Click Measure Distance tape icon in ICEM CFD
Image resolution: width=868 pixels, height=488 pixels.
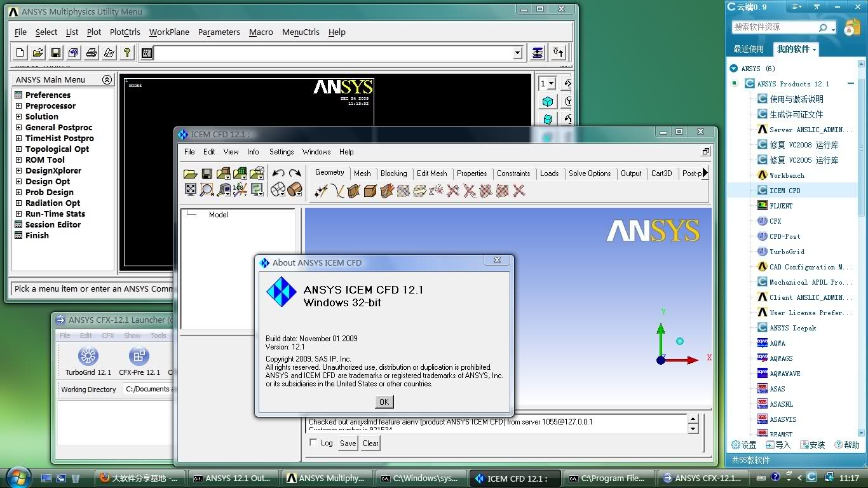pyautogui.click(x=223, y=189)
